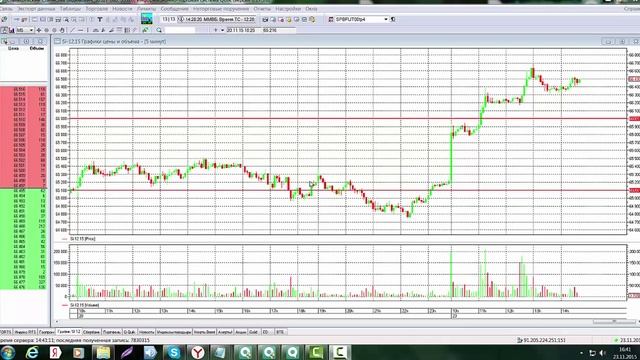
Task: Select the red horizontal line at 65 100
Action: pyautogui.click(x=348, y=190)
